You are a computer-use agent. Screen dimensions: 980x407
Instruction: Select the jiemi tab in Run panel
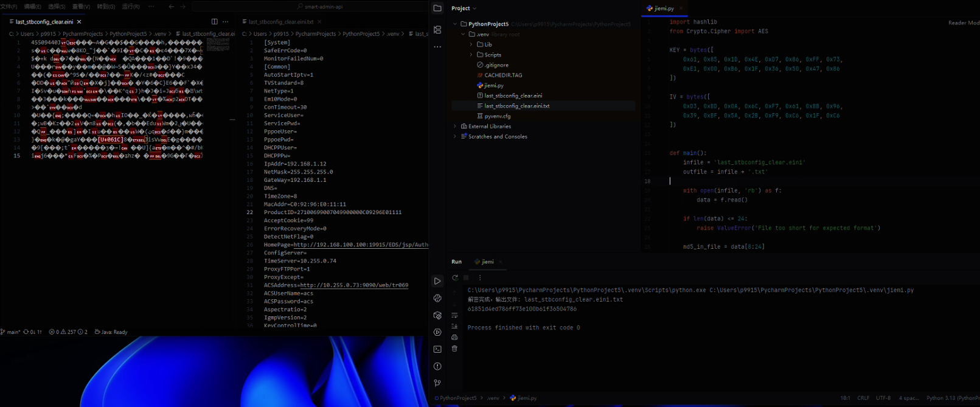pos(488,262)
